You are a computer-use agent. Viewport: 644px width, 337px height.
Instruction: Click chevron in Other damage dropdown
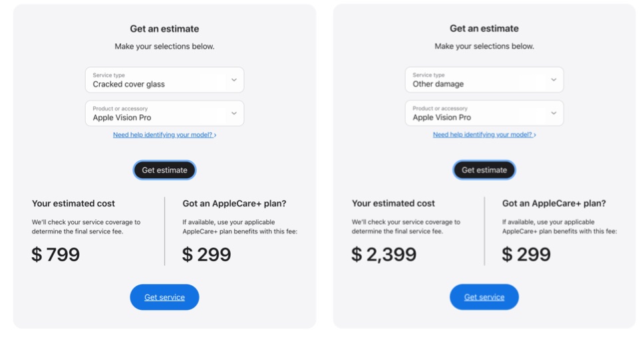tap(554, 80)
